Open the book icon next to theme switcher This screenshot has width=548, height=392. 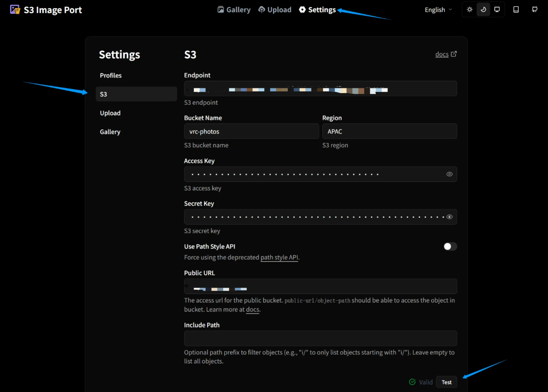point(516,10)
